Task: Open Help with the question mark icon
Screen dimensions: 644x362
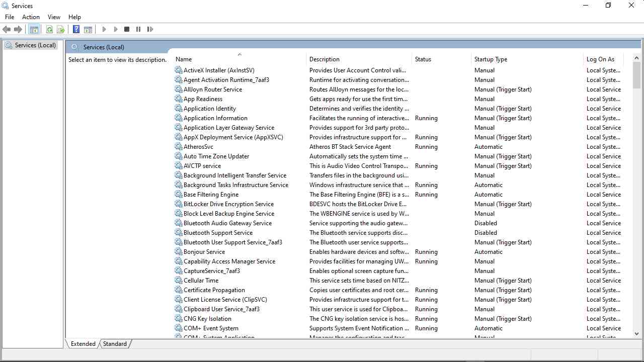Action: [x=76, y=30]
